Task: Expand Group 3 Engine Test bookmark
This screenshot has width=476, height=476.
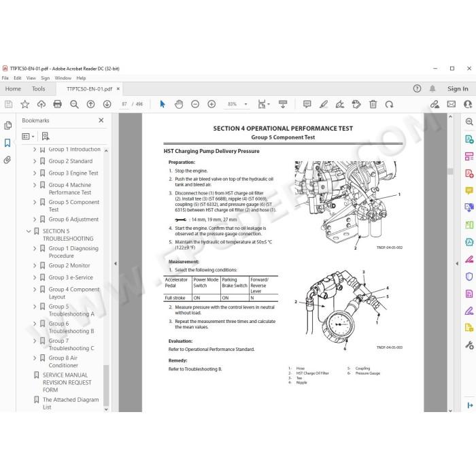Action: pos(35,173)
